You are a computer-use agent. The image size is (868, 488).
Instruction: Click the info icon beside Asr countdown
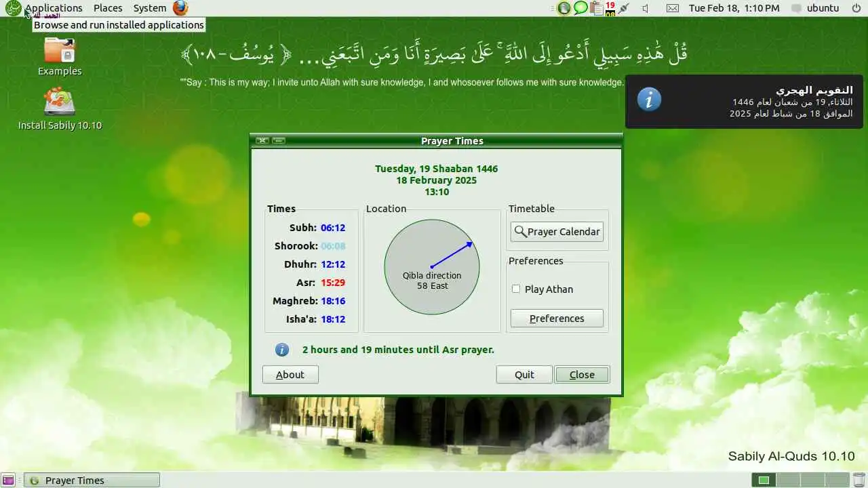point(282,350)
